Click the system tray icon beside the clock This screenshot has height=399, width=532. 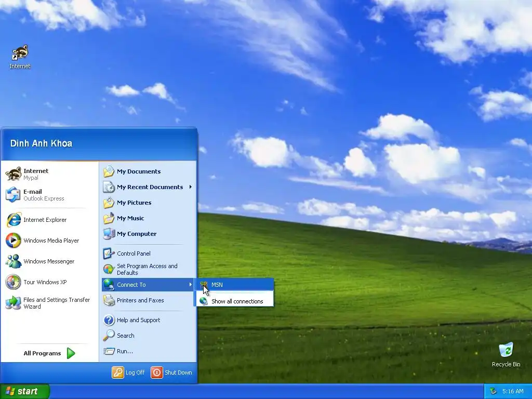point(494,391)
